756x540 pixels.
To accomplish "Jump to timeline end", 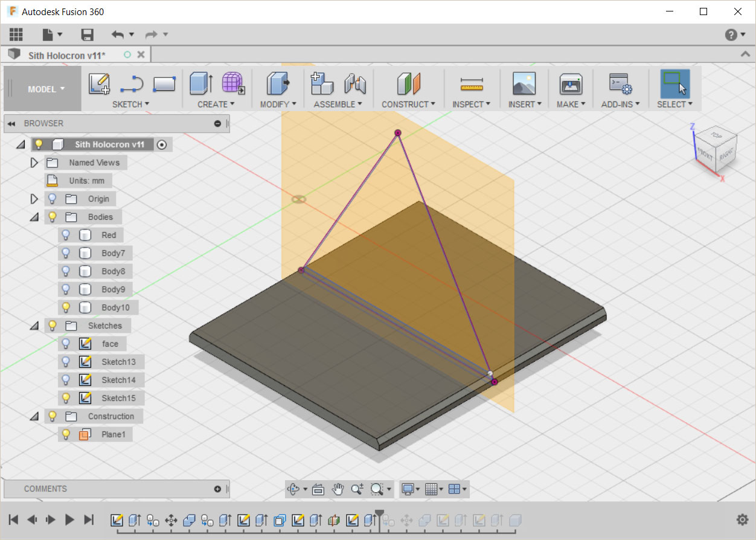I will (89, 519).
